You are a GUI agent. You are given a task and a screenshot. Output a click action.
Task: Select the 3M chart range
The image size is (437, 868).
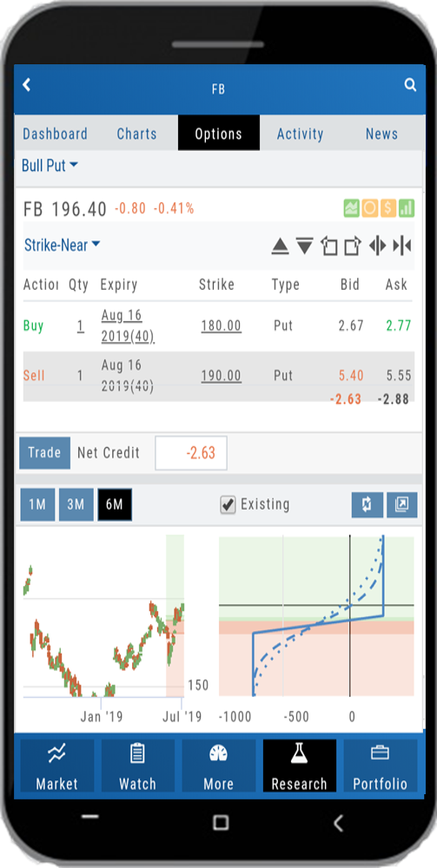click(x=76, y=505)
